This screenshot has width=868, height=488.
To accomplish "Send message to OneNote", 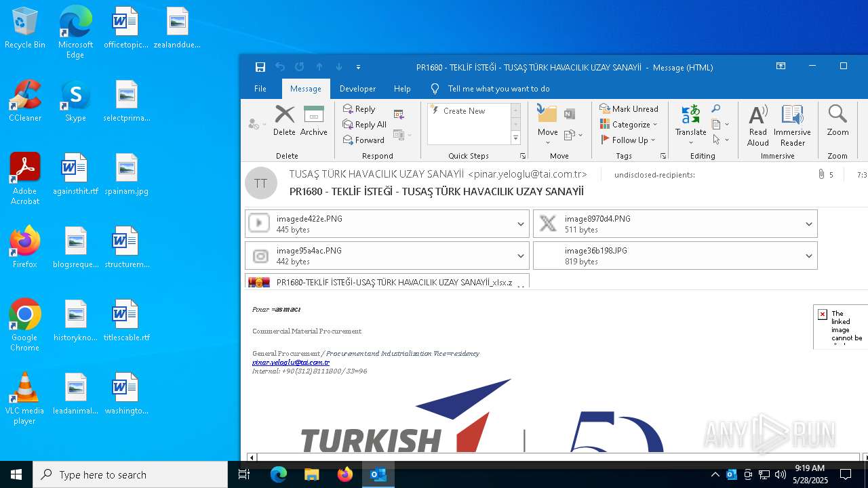I will tap(570, 114).
